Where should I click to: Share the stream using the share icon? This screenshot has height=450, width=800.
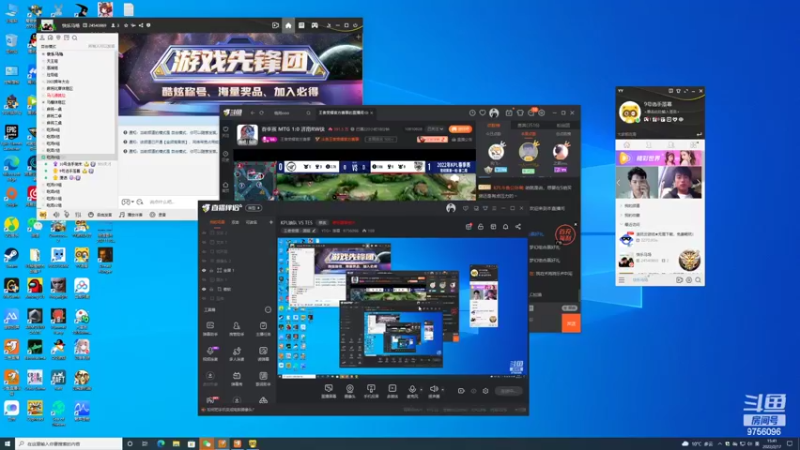pos(518,227)
